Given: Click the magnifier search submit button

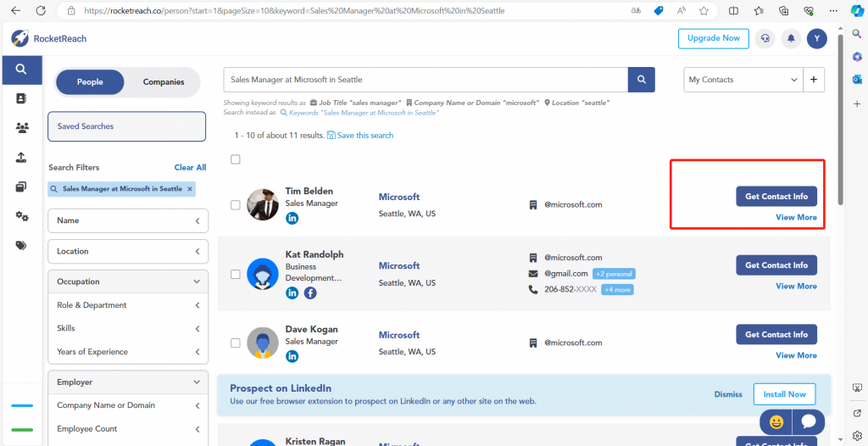Looking at the screenshot, I should pos(641,80).
